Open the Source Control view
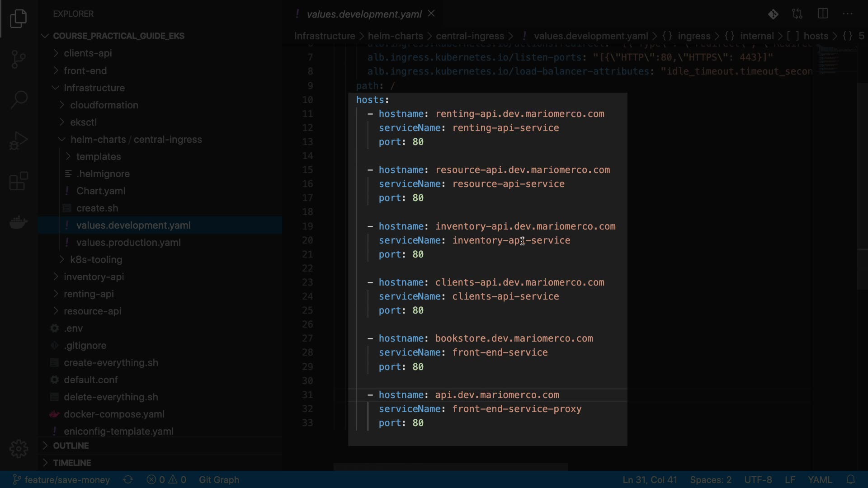This screenshot has width=868, height=488. (x=19, y=59)
